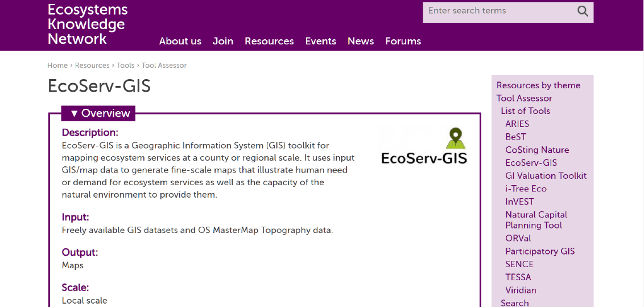The width and height of the screenshot is (644, 307).
Task: Open GI Valuation Toolkit sidebar link
Action: [x=546, y=176]
